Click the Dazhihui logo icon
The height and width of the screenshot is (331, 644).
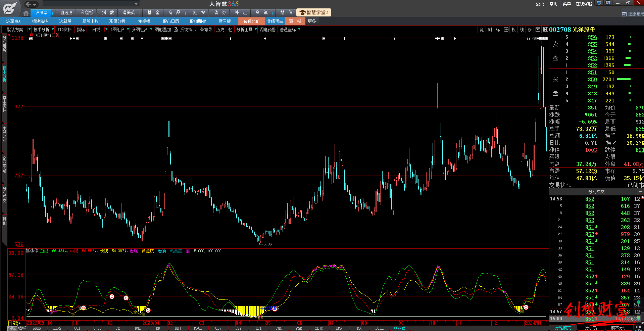click(x=10, y=8)
